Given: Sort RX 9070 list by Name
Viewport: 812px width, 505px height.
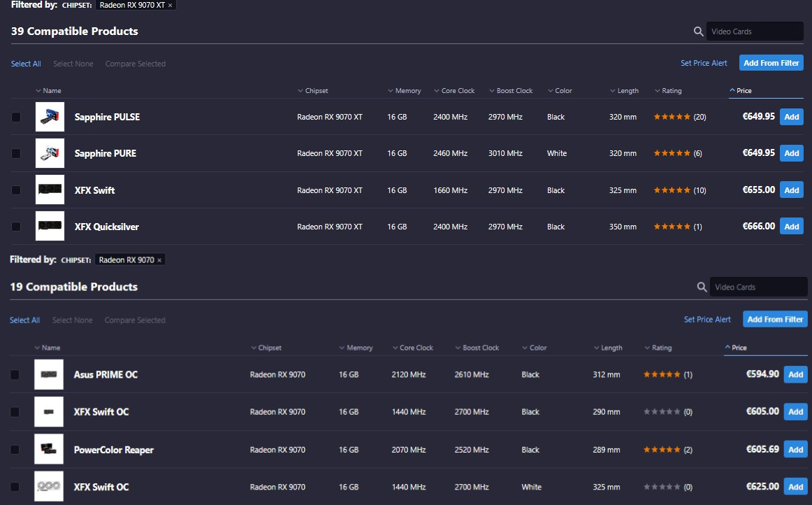Looking at the screenshot, I should 47,348.
